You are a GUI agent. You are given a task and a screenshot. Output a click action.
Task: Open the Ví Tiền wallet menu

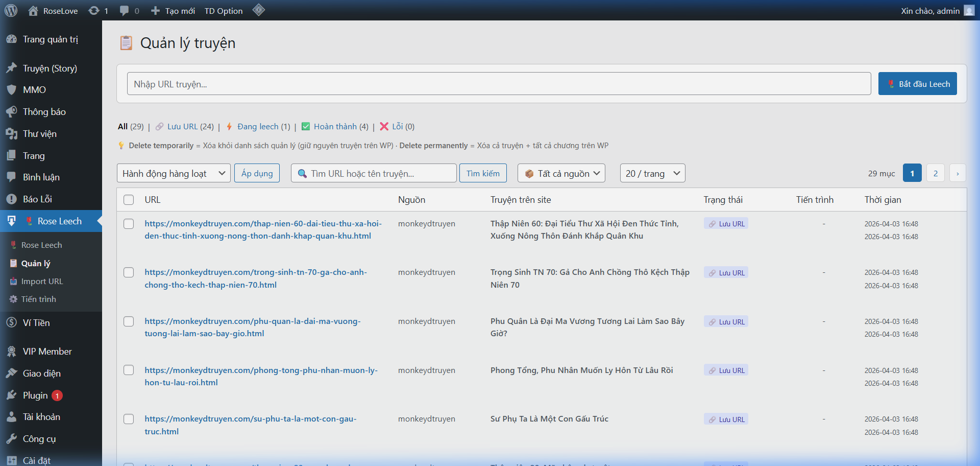(36, 322)
